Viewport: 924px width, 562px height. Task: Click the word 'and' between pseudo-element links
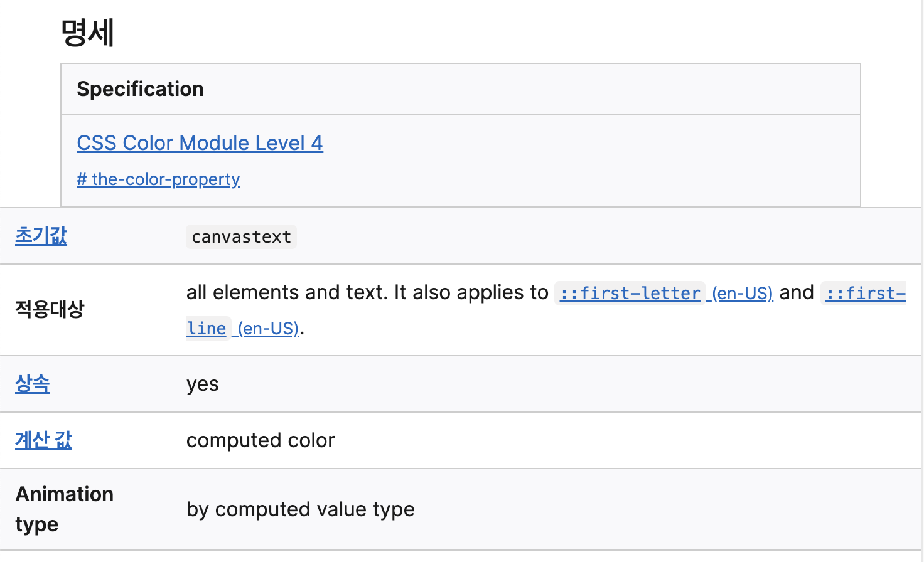(796, 292)
